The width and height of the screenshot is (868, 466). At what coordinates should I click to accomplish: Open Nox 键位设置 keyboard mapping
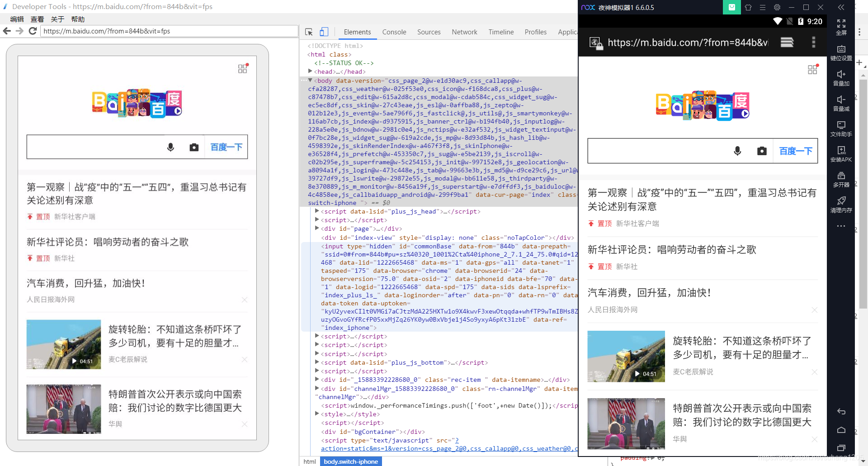click(x=841, y=53)
